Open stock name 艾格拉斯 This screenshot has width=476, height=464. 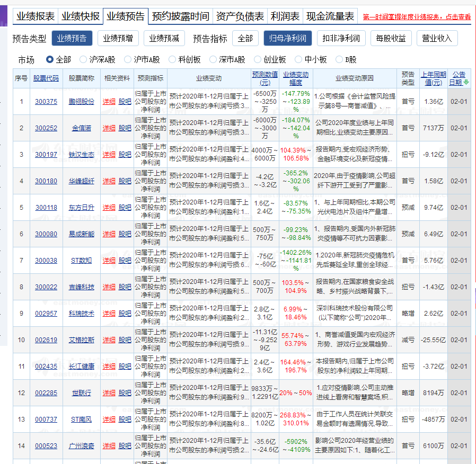tap(81, 340)
